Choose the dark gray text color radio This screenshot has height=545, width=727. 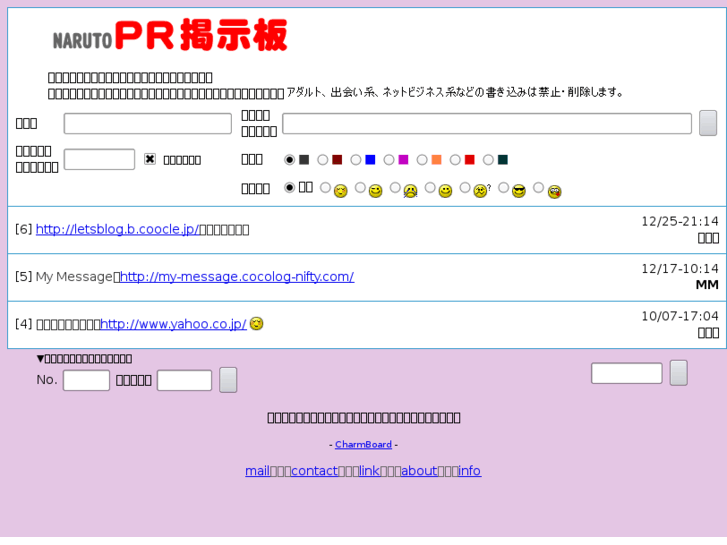[x=289, y=160]
